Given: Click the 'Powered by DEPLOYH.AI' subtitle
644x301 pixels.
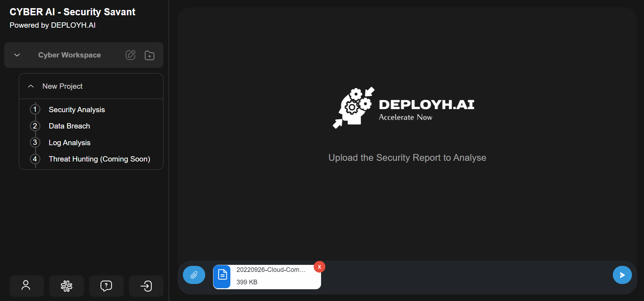Looking at the screenshot, I should click(52, 25).
